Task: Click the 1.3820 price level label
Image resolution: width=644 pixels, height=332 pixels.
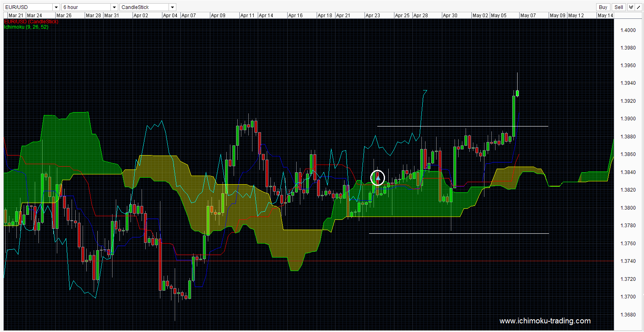Action: coord(628,190)
